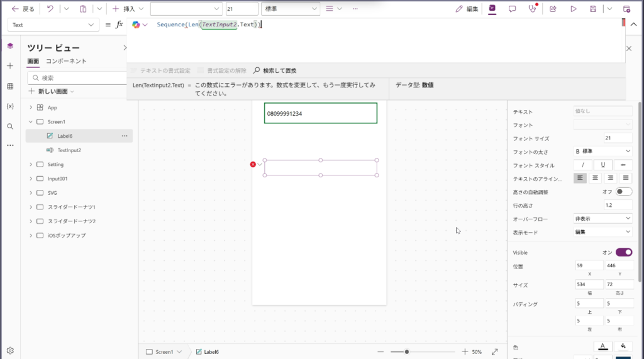Image resolution: width=644 pixels, height=359 pixels.
Task: Toggle italic font style
Action: (583, 165)
